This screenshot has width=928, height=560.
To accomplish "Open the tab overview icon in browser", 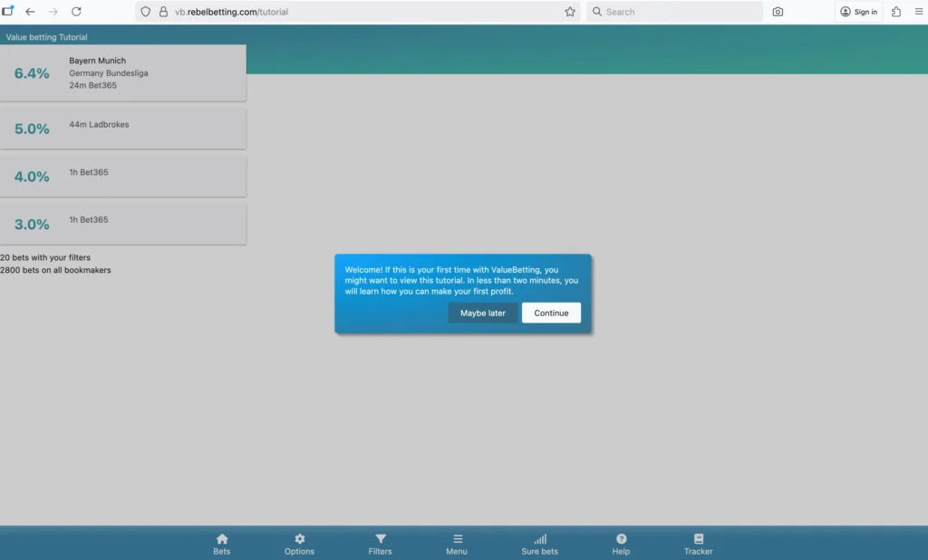I will tap(7, 11).
